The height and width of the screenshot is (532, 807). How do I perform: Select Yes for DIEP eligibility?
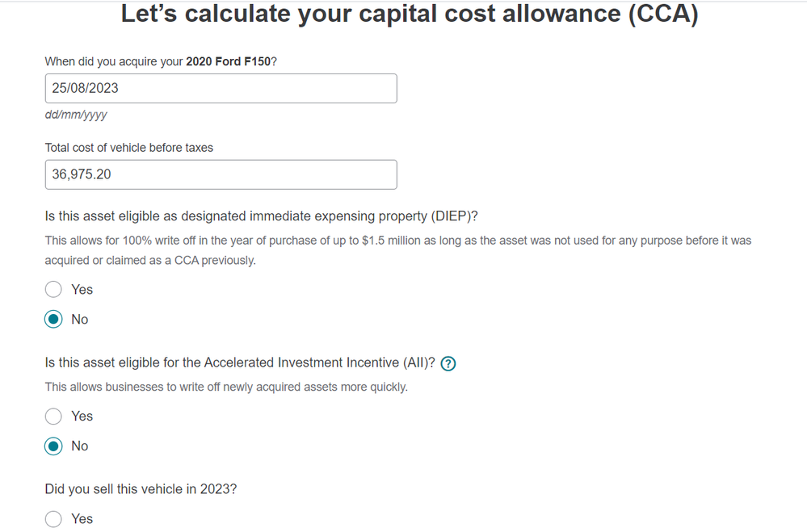[53, 289]
